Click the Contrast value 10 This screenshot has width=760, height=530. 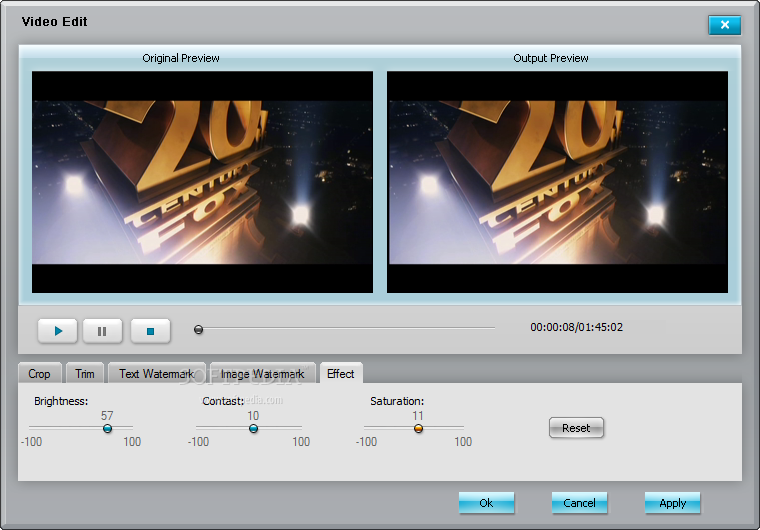click(253, 416)
